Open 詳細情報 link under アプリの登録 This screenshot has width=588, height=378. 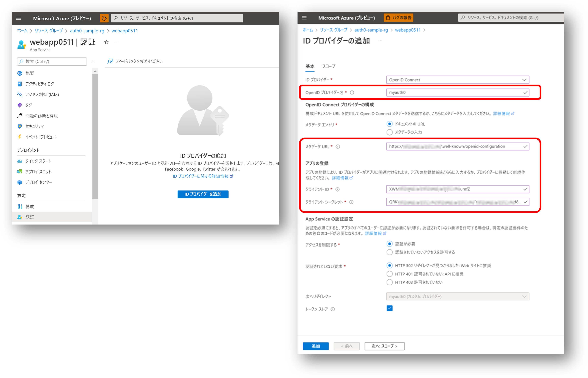pyautogui.click(x=342, y=178)
